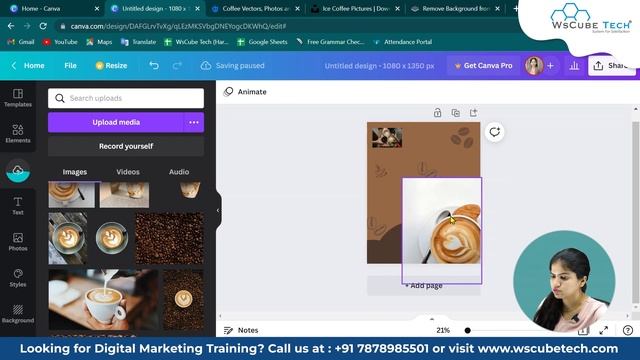Select the round latte art cutout thumbnail
Screen dimensions: 640x360
pyautogui.click(x=111, y=238)
